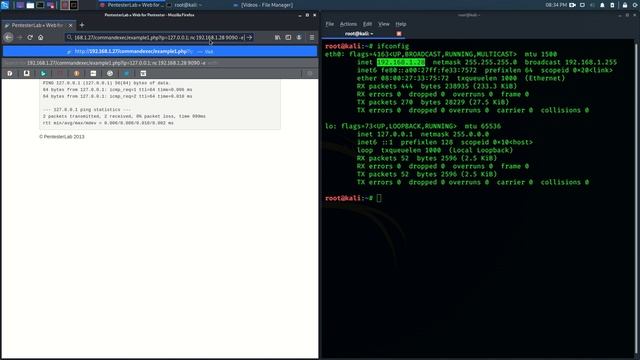The height and width of the screenshot is (360, 640).
Task: Open the notifications bell tray icon
Action: tap(602, 5)
